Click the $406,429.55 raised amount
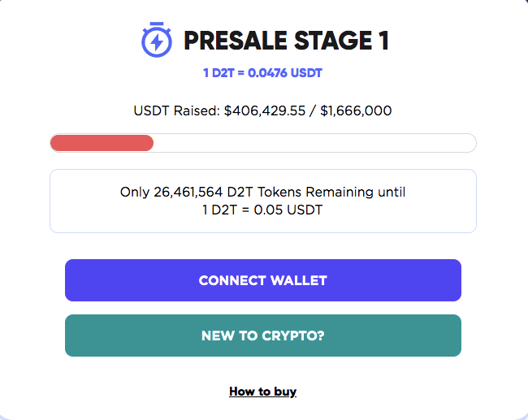This screenshot has width=528, height=420. pyautogui.click(x=261, y=110)
